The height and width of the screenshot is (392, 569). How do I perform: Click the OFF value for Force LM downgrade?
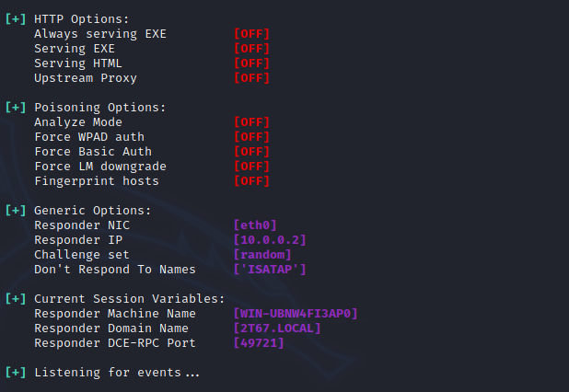[251, 166]
